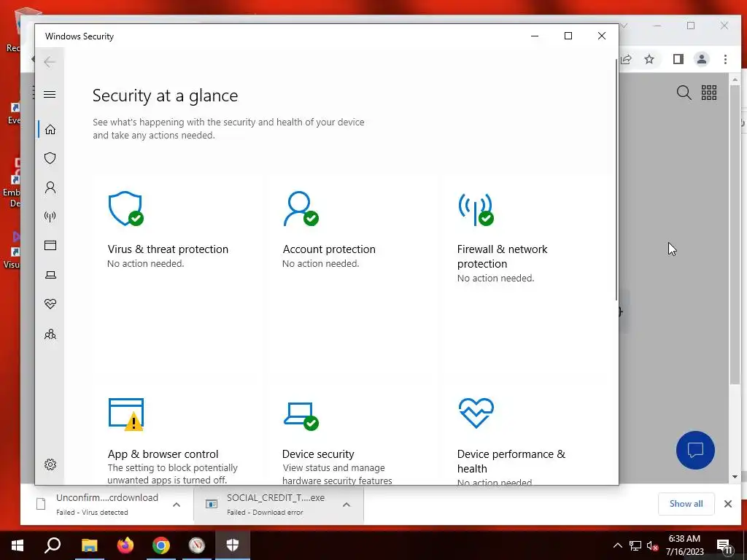This screenshot has height=560, width=747.
Task: Open Device security laptop icon in sidebar
Action: coord(50,275)
